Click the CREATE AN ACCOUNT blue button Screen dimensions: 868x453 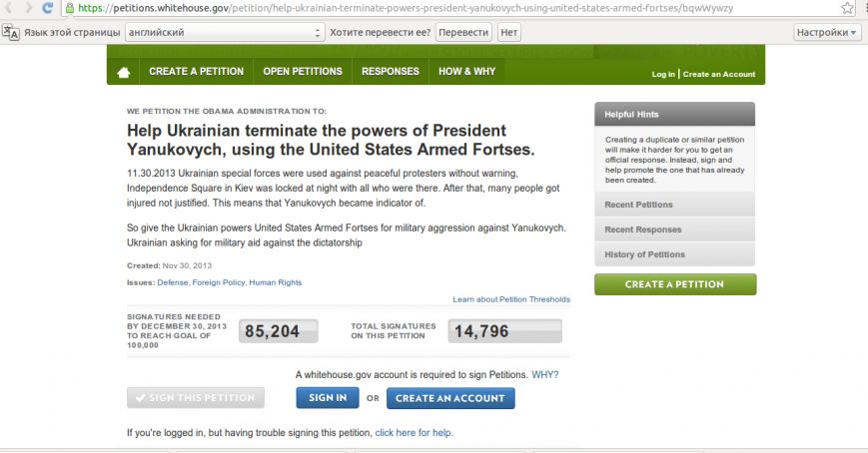click(450, 398)
